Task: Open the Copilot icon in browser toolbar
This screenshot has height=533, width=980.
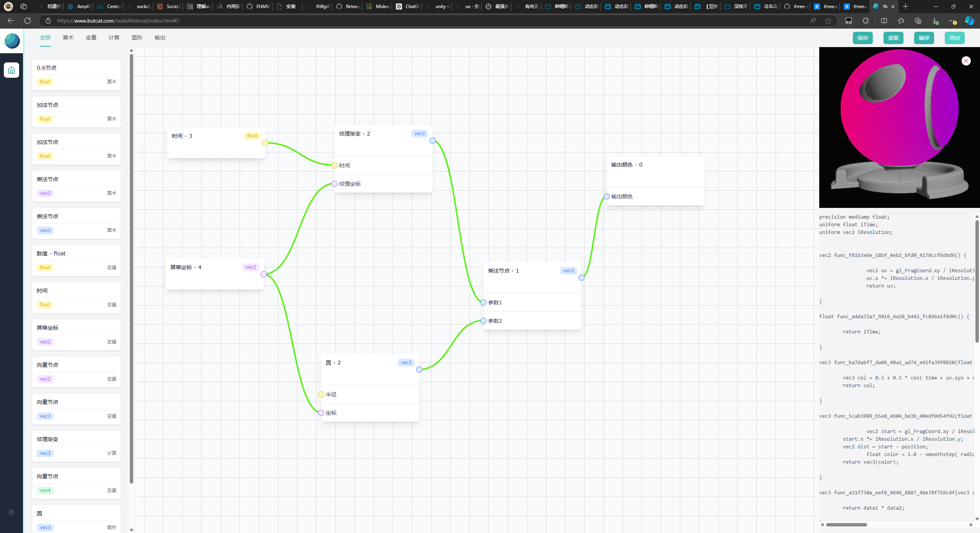Action: tap(969, 21)
